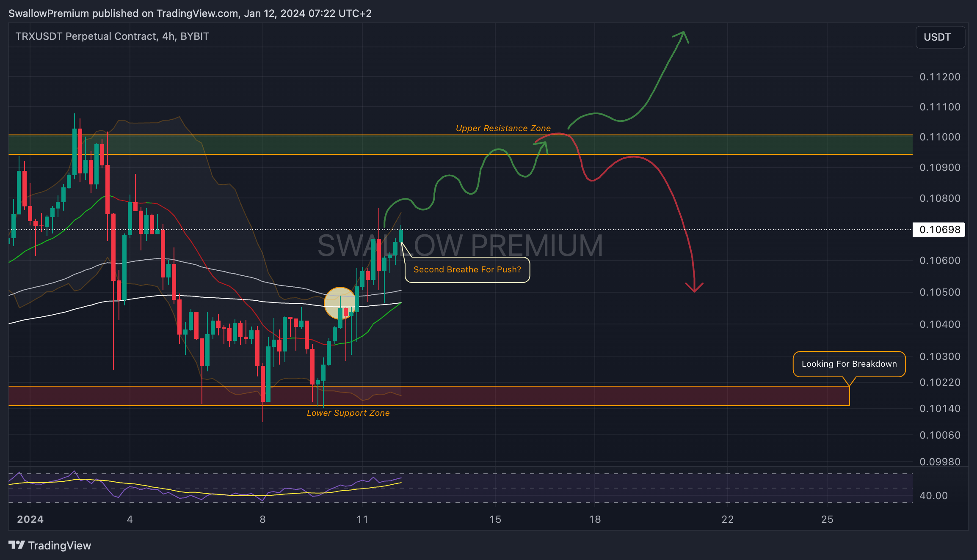Viewport: 977px width, 560px height.
Task: Click the 0.11000 price axis label
Action: point(940,137)
